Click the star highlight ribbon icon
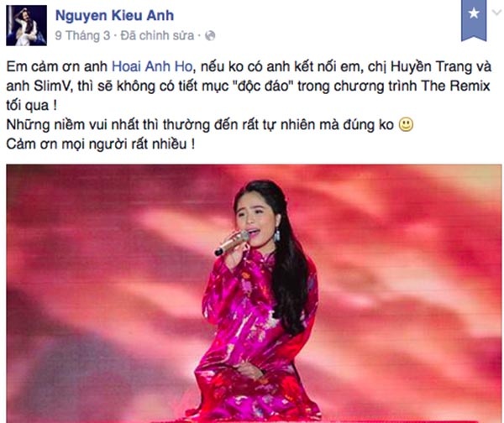Screen dimensions: 504x423 pyautogui.click(x=474, y=20)
